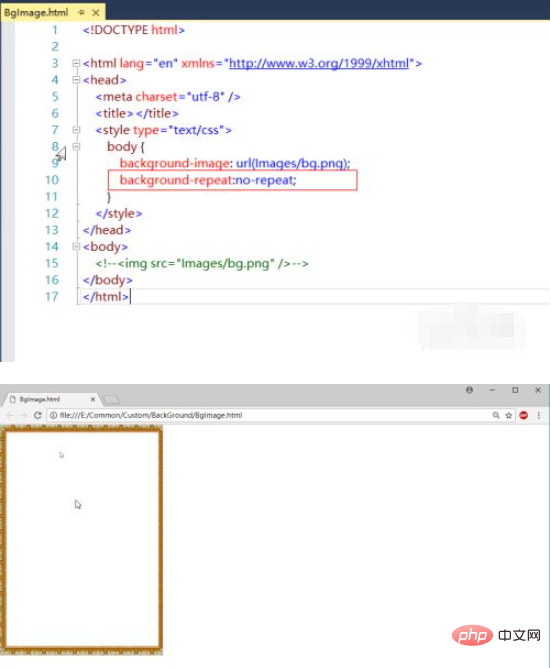Viewport: 551px width, 668px height.
Task: Pin the BgImage.html editor tab
Action: coord(81,13)
